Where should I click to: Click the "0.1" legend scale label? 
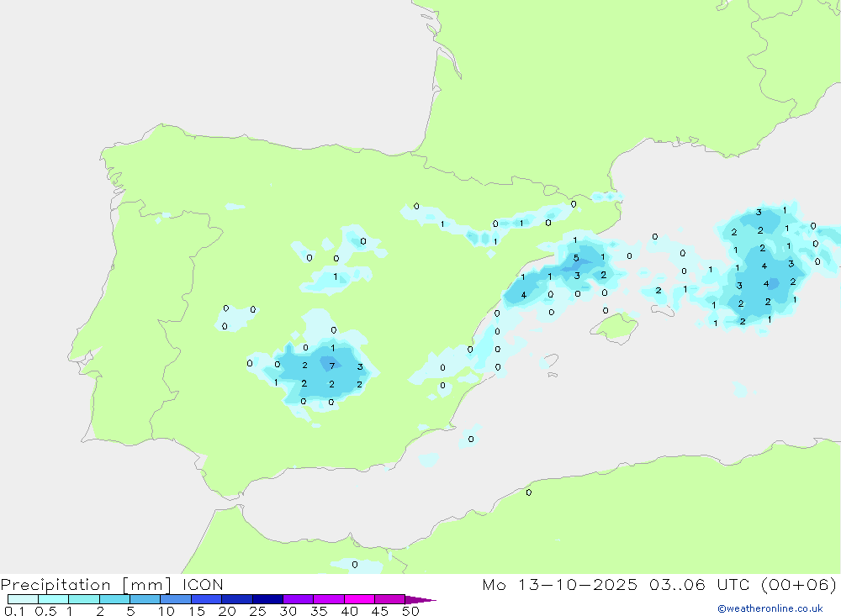coord(14,611)
